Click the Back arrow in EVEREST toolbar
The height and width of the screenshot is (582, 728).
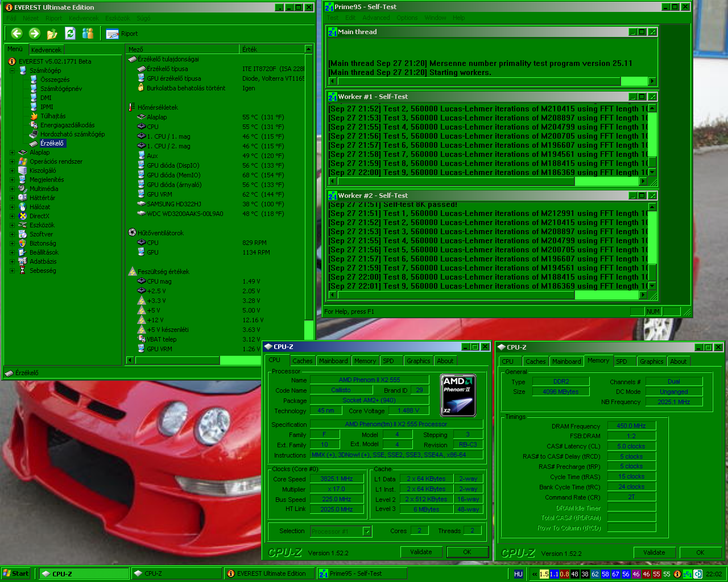(x=16, y=34)
